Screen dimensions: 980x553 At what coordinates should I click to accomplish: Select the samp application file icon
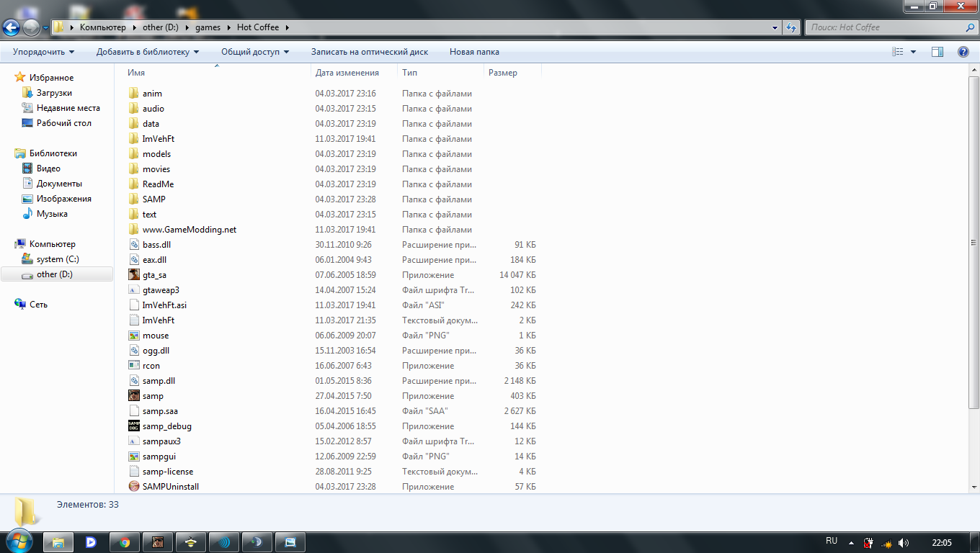coord(133,396)
